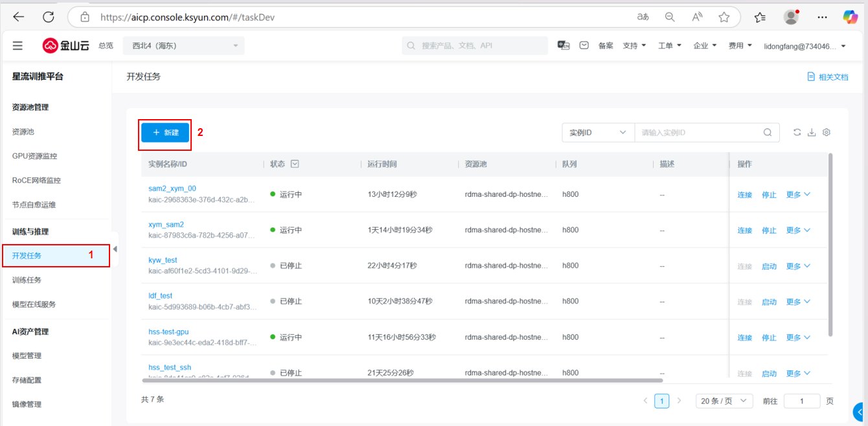Click the 新建 button

(x=165, y=133)
